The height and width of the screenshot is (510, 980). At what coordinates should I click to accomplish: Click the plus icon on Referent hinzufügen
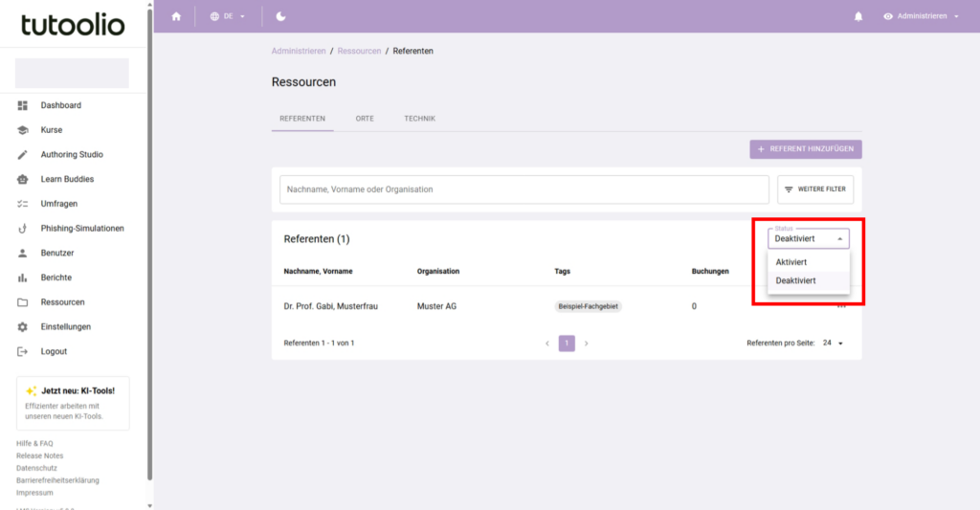point(761,149)
